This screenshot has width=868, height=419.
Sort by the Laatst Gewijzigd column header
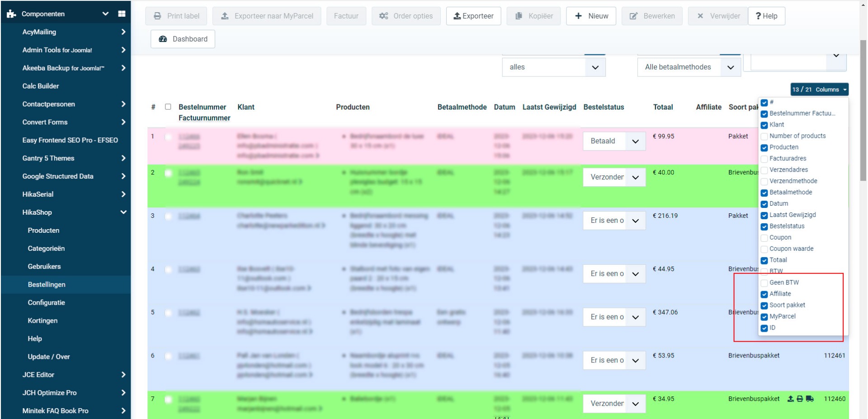point(549,107)
